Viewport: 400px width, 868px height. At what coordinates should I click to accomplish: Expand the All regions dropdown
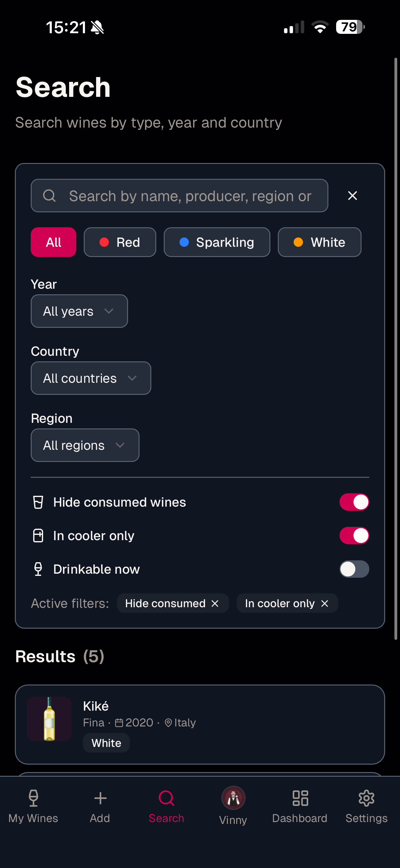click(85, 445)
